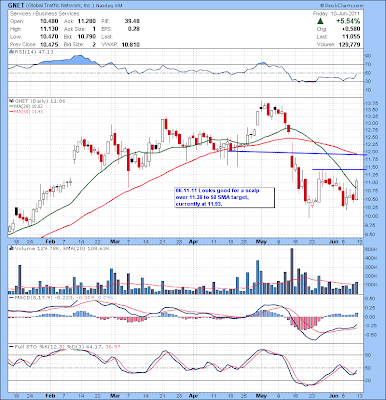386x400 pixels.
Task: Click the 'Services / Business Services' sector label
Action: 45,14
